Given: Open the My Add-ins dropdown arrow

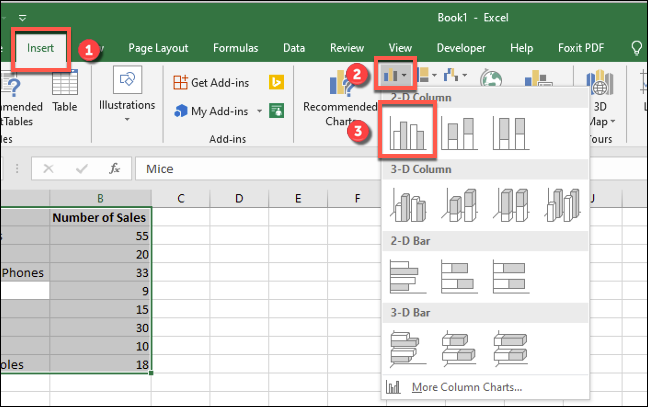Looking at the screenshot, I should (259, 111).
